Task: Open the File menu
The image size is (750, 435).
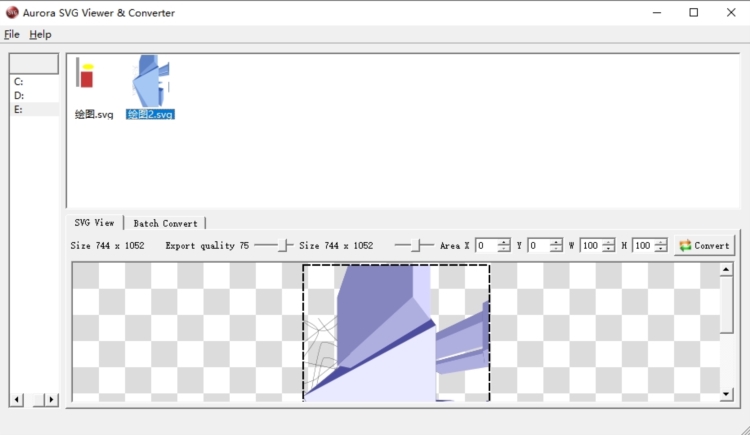Action: point(11,34)
